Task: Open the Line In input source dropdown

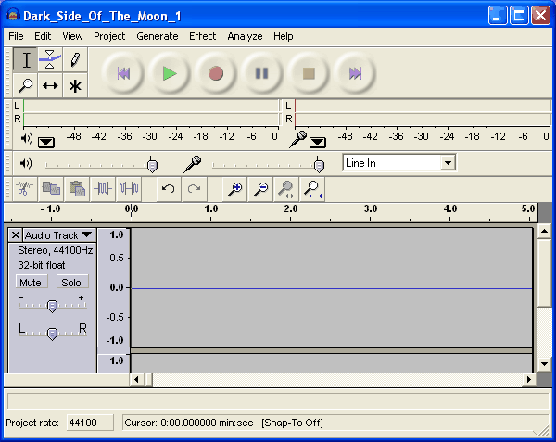Action: (448, 163)
